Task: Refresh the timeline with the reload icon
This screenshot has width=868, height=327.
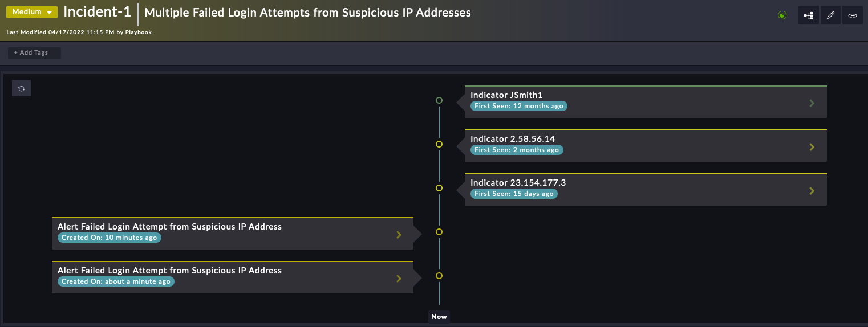Action: click(x=22, y=88)
